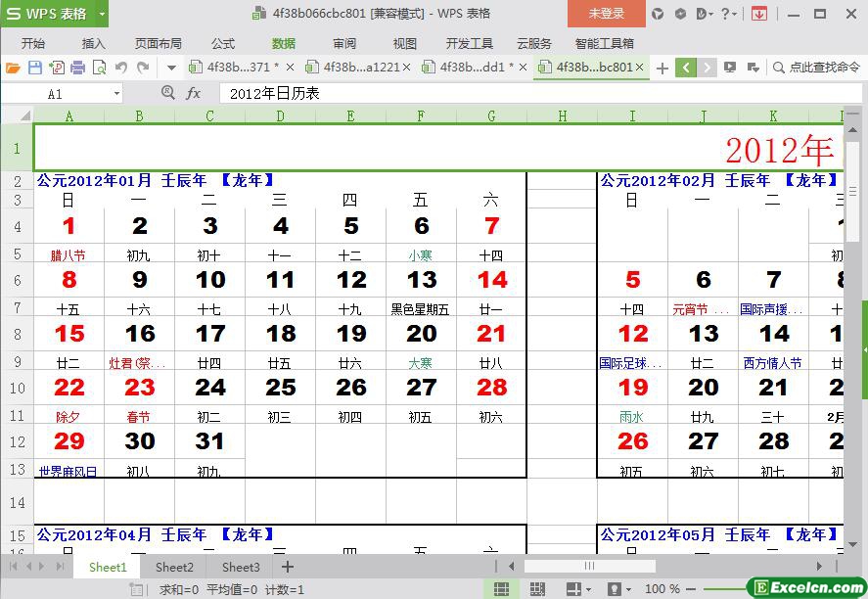Go to last sheet navigation arrow

coord(61,567)
